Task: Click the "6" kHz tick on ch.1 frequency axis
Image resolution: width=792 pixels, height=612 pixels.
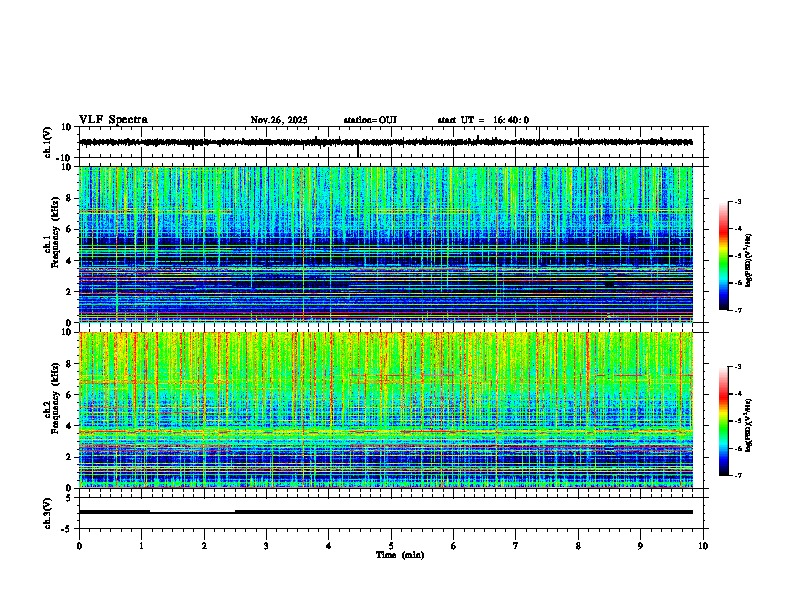Action: coord(69,229)
